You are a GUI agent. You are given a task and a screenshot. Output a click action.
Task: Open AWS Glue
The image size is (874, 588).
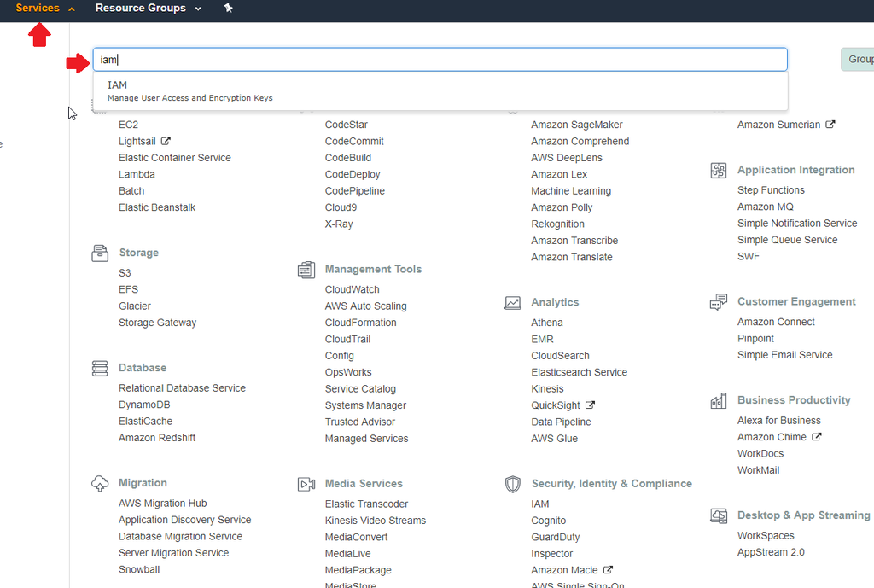554,439
